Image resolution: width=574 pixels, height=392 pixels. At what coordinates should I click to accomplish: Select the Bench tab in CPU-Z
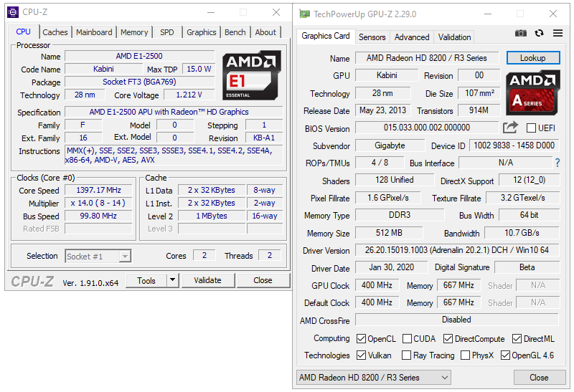point(235,32)
